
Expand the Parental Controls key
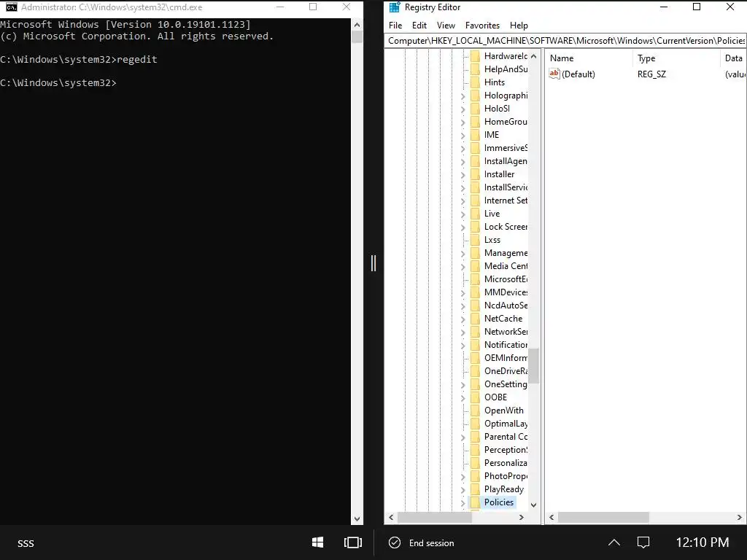tap(462, 437)
